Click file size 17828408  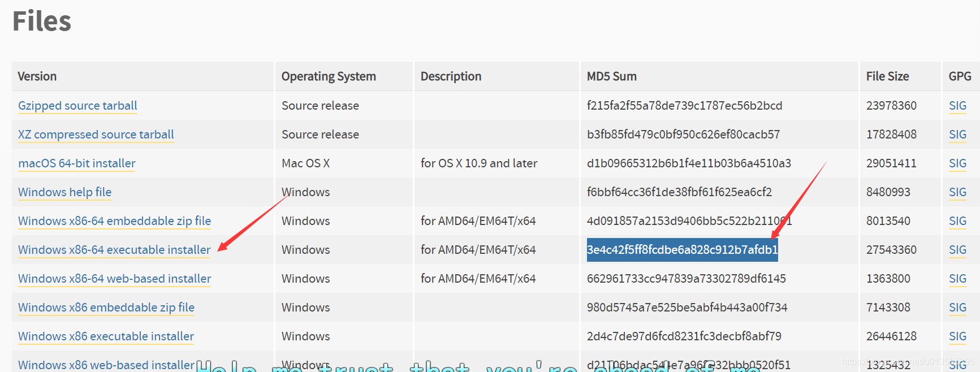click(x=892, y=135)
